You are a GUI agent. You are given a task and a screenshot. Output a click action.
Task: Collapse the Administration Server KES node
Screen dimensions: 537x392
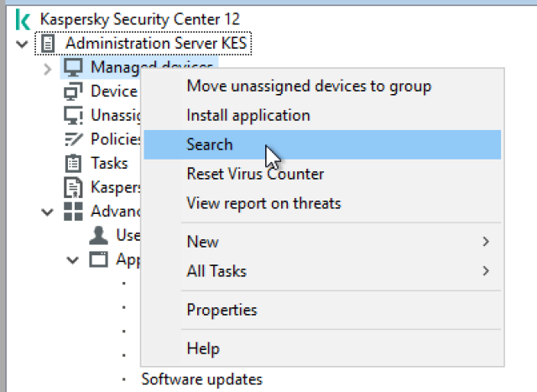tap(22, 43)
